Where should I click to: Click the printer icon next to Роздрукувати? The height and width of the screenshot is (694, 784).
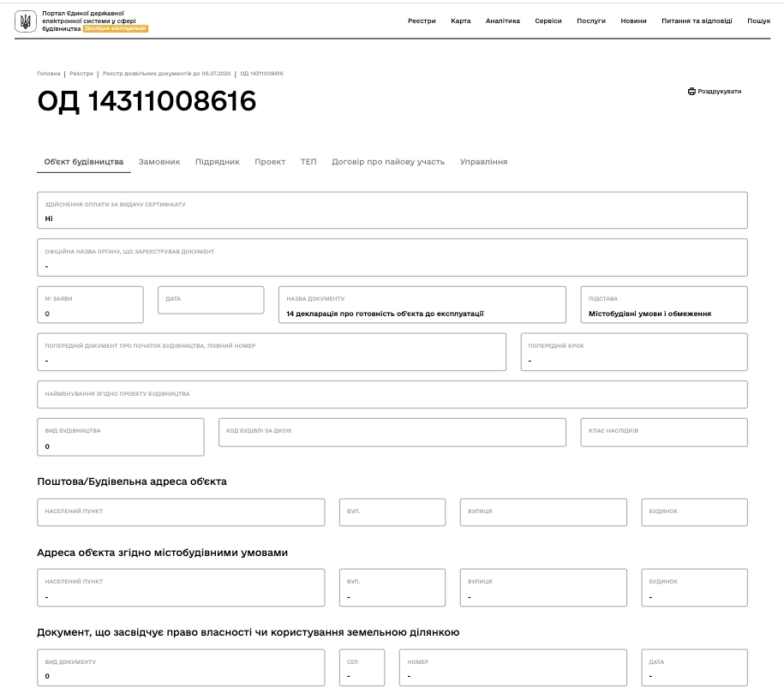click(691, 92)
